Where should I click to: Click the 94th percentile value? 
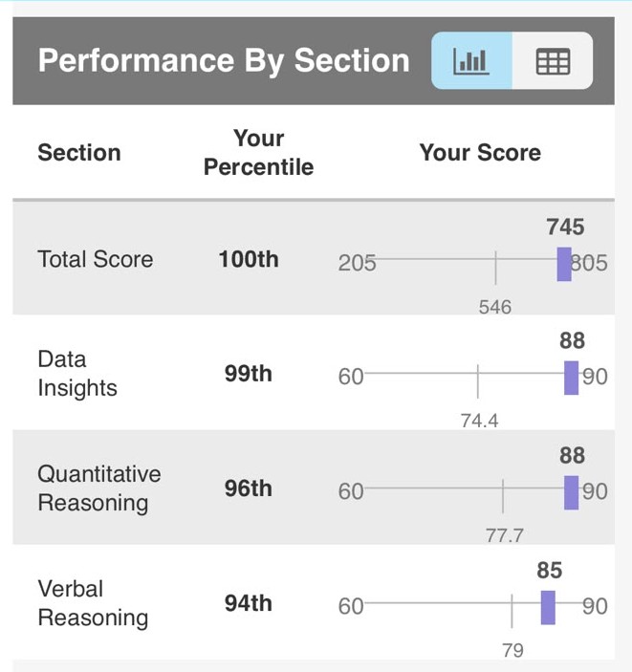pos(249,603)
